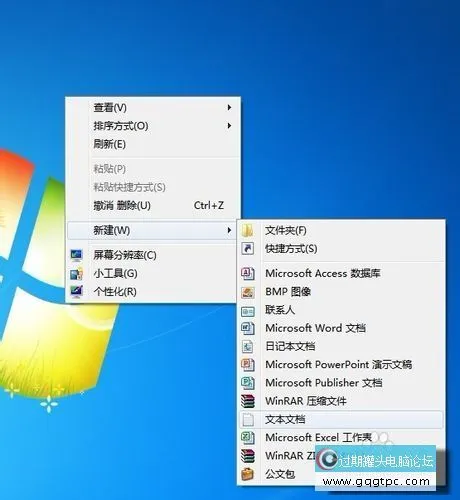This screenshot has height=500, width=460.
Task: Click the 公文包 briefcase icon
Action: pyautogui.click(x=248, y=474)
